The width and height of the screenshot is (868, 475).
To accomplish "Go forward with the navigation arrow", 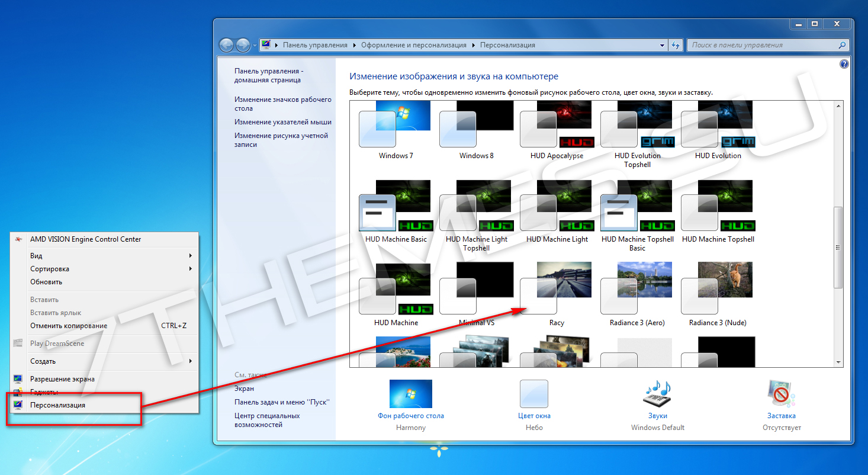I will click(x=243, y=45).
